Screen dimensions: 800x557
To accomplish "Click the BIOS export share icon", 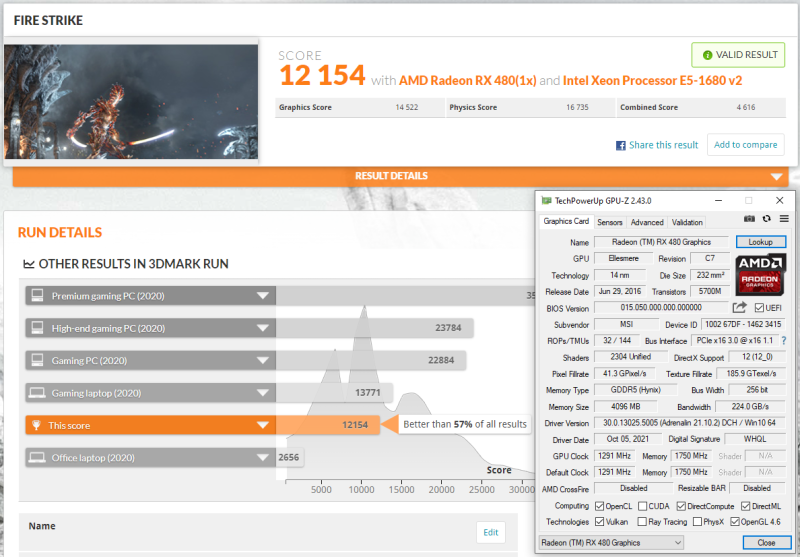I will [x=740, y=308].
